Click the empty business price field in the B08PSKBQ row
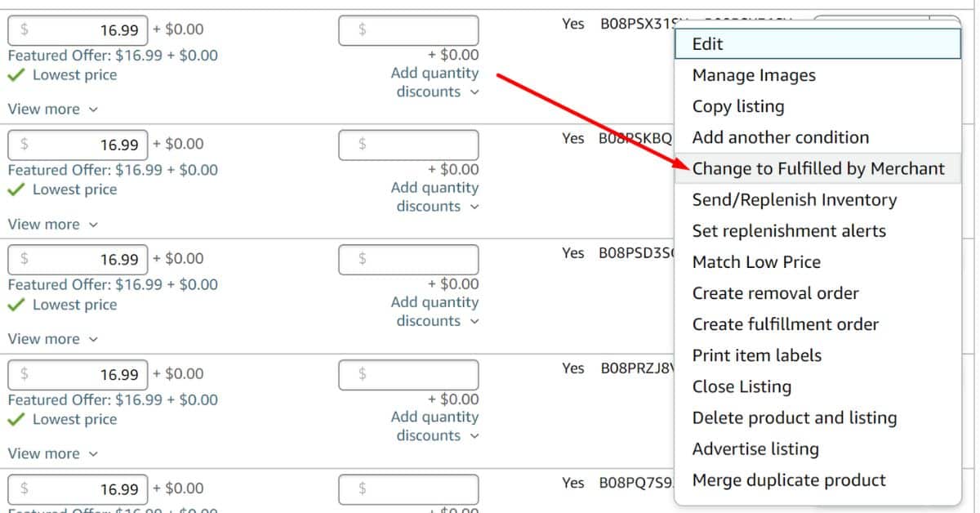The width and height of the screenshot is (980, 513). click(x=408, y=145)
